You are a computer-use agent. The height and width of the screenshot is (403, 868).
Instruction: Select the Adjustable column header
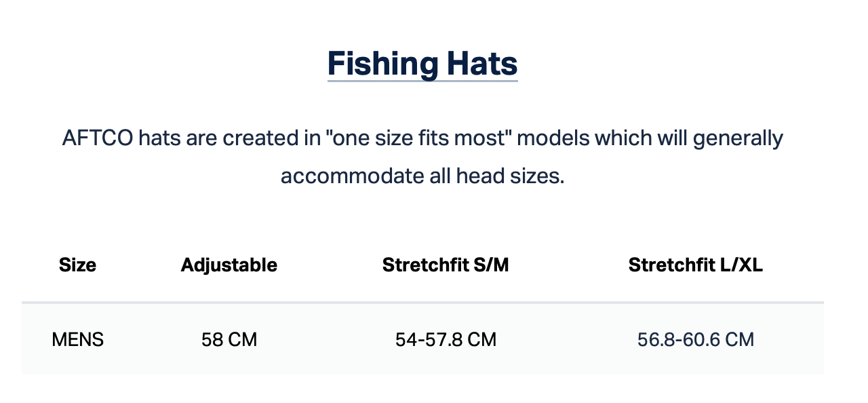[229, 265]
